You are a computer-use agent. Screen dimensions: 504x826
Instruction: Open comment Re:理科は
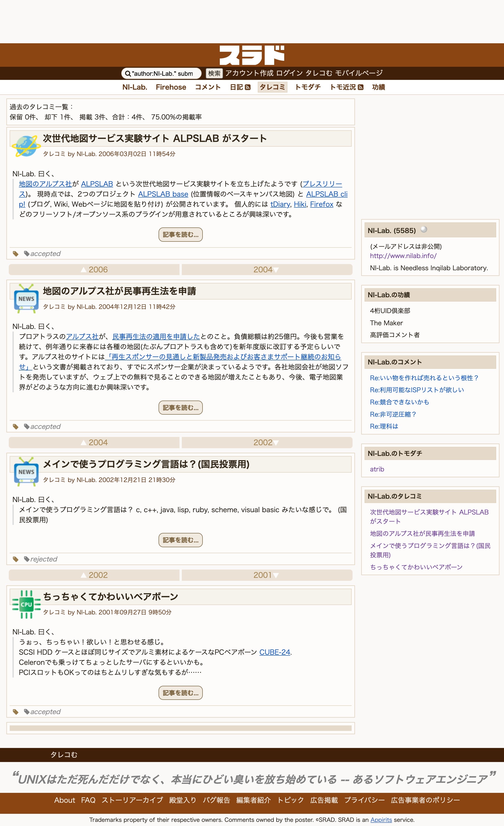point(384,426)
